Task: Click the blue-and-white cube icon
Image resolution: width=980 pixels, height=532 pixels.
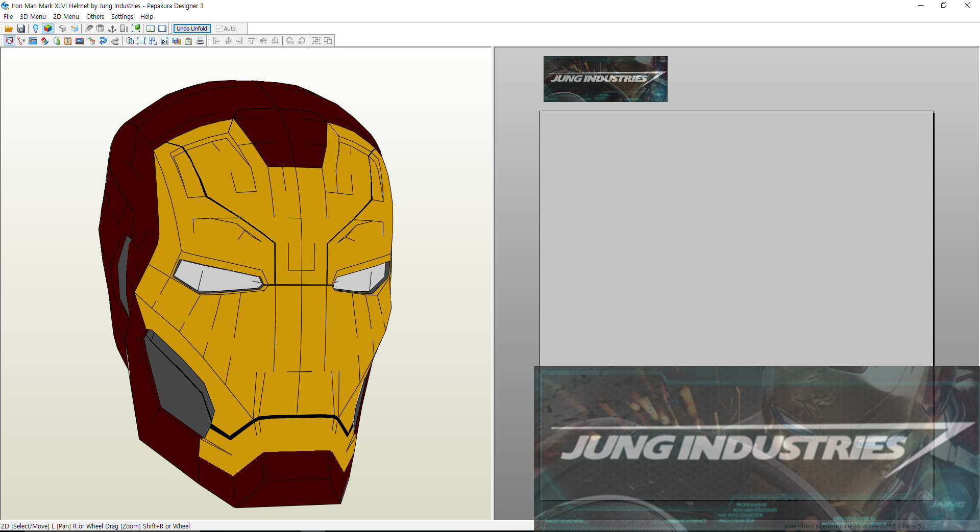Action: pyautogui.click(x=75, y=29)
